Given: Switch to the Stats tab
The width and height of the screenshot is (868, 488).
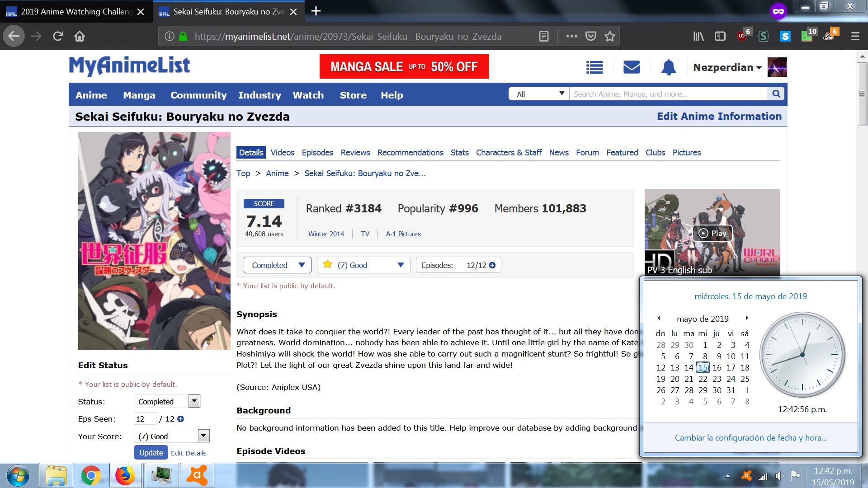Looking at the screenshot, I should (x=460, y=153).
